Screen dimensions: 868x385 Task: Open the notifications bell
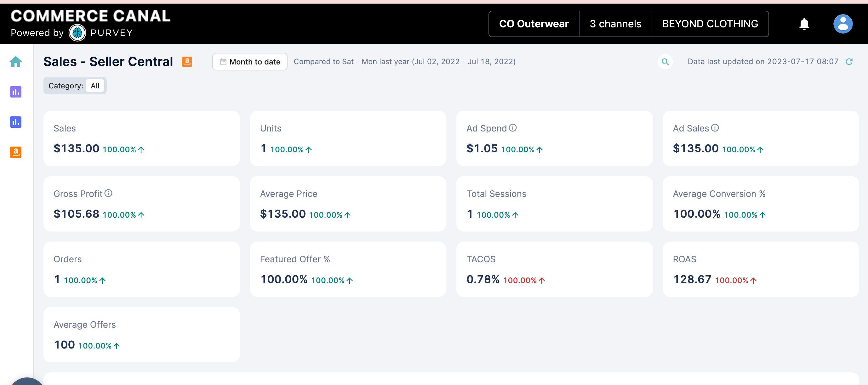coord(804,24)
